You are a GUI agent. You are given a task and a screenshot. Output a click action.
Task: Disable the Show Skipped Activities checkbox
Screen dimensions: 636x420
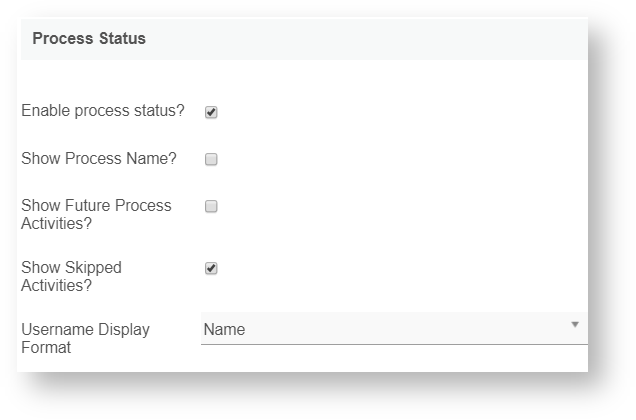point(211,268)
